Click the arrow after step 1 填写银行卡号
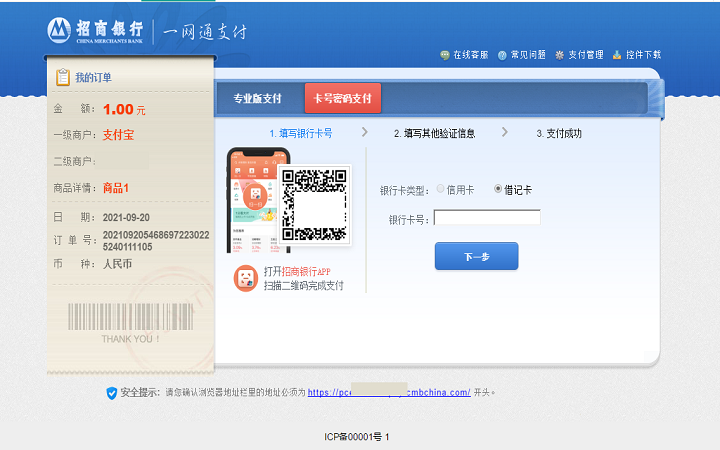This screenshot has width=720, height=450. (364, 132)
